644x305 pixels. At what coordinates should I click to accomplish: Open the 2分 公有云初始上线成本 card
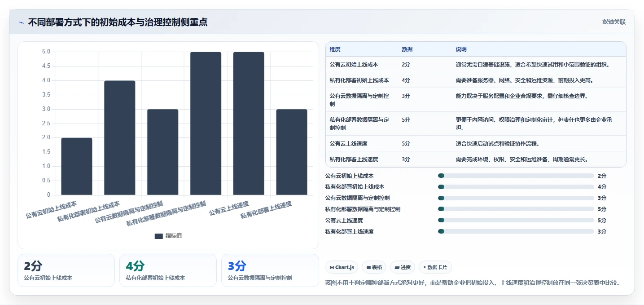tap(66, 270)
